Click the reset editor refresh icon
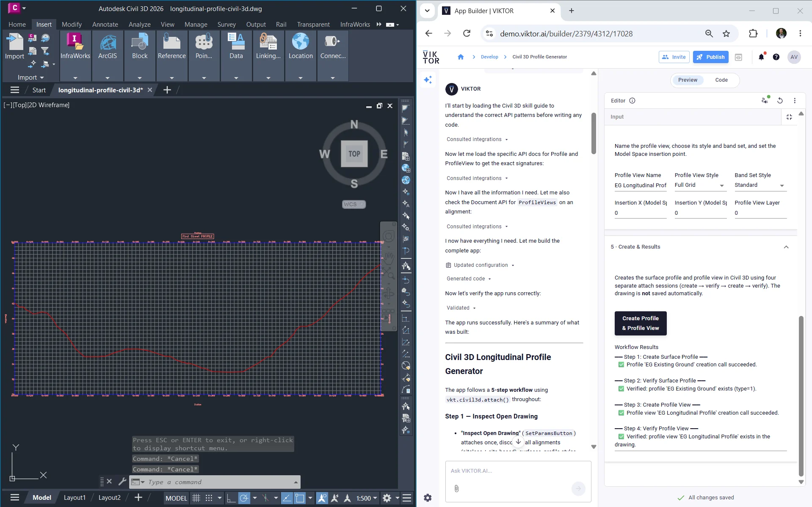Screen dimensions: 812x507 tap(780, 100)
